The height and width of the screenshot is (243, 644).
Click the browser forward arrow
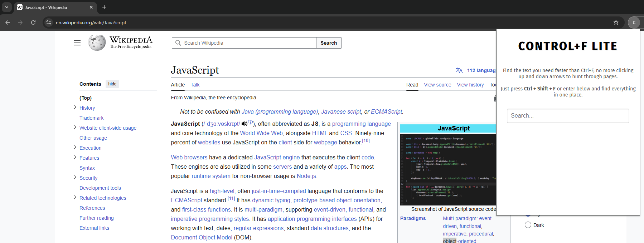click(x=20, y=23)
